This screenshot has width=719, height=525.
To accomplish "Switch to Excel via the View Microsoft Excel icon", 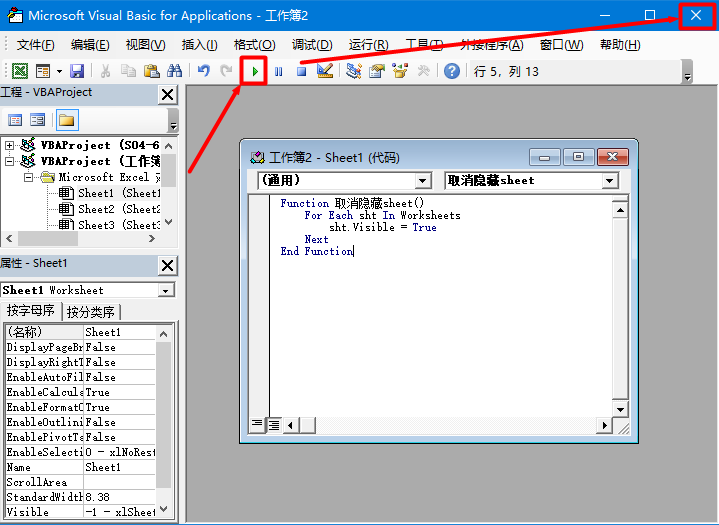I will click(20, 71).
